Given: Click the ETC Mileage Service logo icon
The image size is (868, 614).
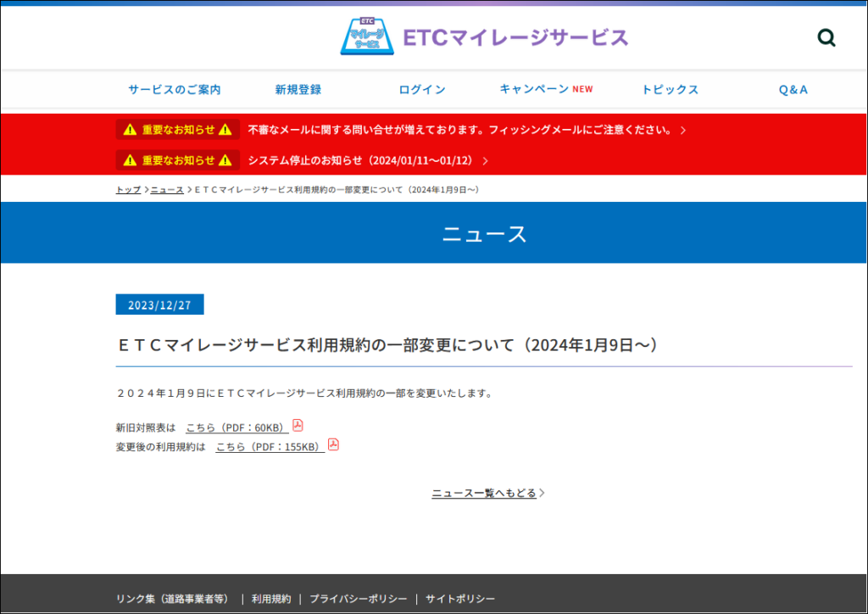Looking at the screenshot, I should (x=367, y=36).
